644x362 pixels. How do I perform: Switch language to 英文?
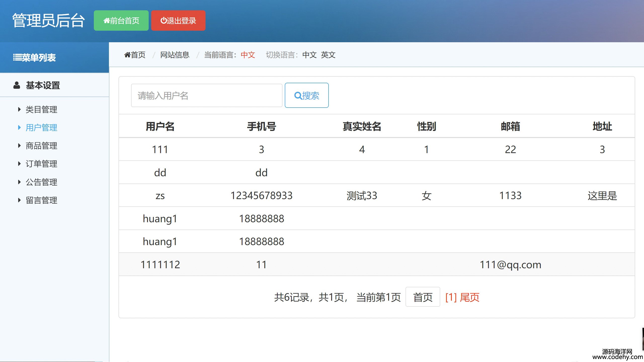(x=328, y=55)
